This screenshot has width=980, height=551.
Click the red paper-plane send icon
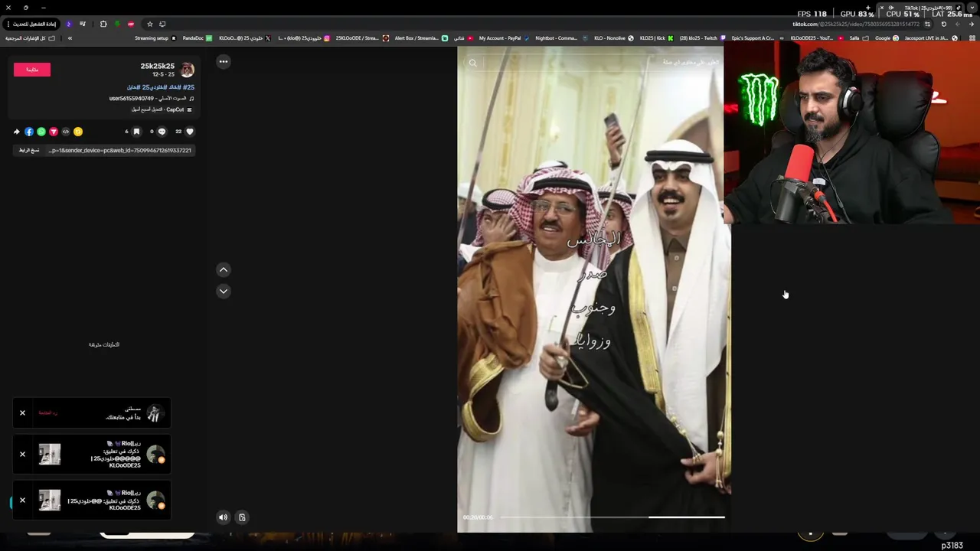tap(54, 132)
